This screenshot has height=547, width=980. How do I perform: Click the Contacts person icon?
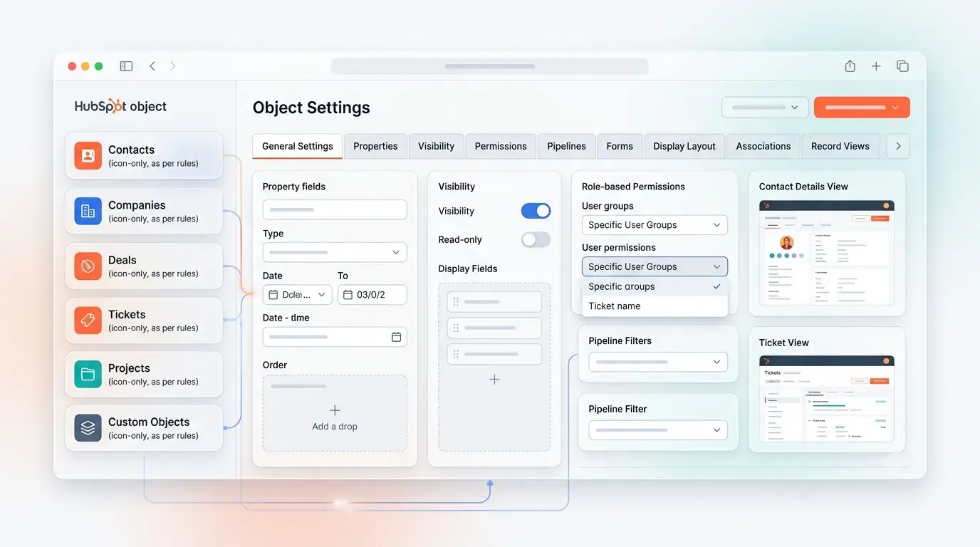click(x=88, y=156)
